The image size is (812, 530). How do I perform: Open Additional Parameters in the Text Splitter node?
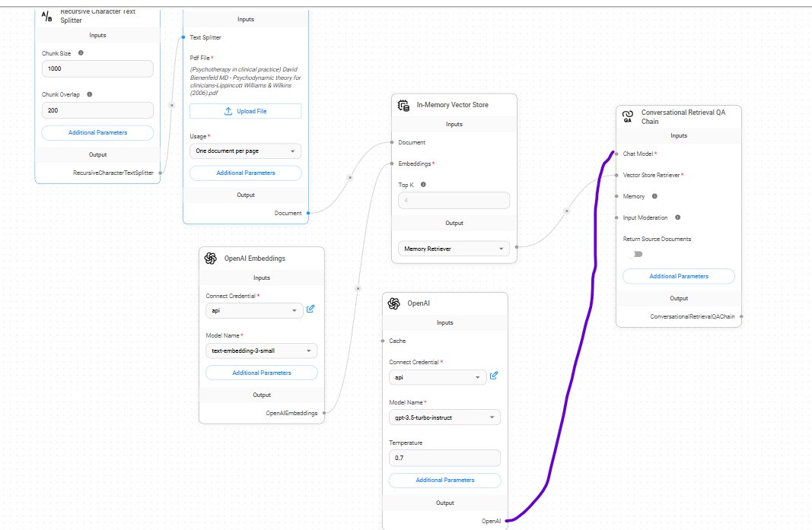tap(97, 132)
